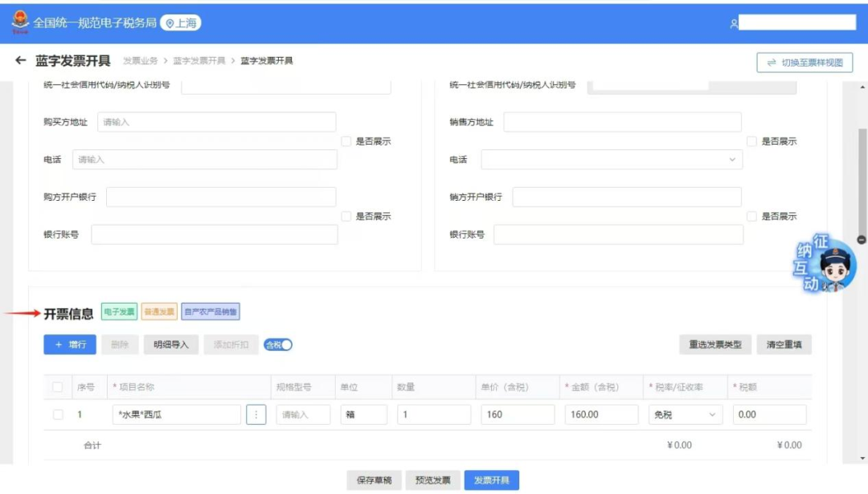Click the 销方开户银行 input field

coord(627,197)
